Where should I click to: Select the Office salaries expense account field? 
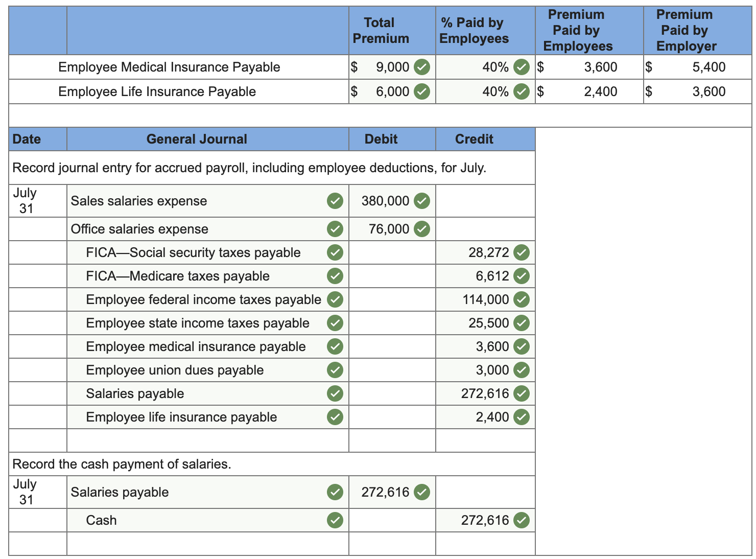click(208, 229)
